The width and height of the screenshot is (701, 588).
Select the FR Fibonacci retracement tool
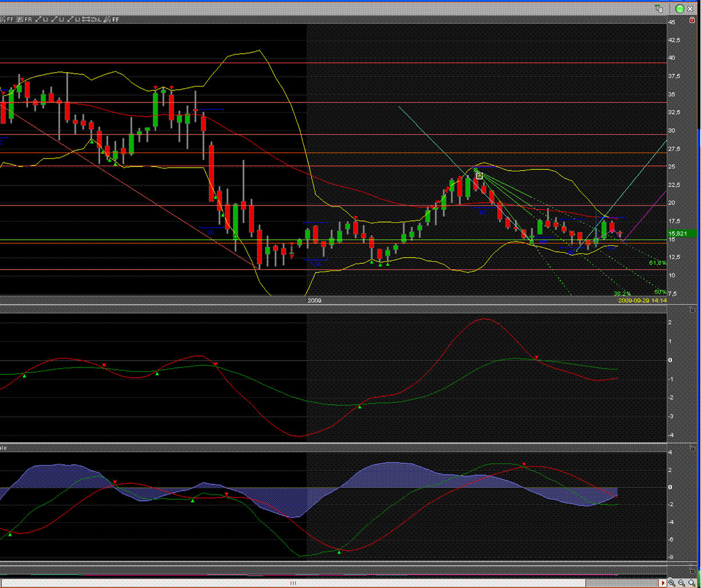(x=25, y=19)
